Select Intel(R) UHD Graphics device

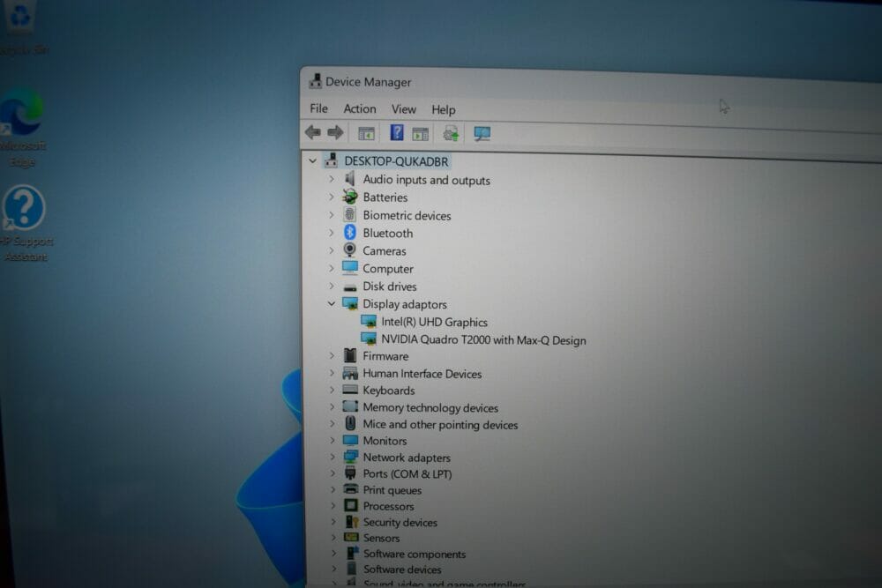434,322
